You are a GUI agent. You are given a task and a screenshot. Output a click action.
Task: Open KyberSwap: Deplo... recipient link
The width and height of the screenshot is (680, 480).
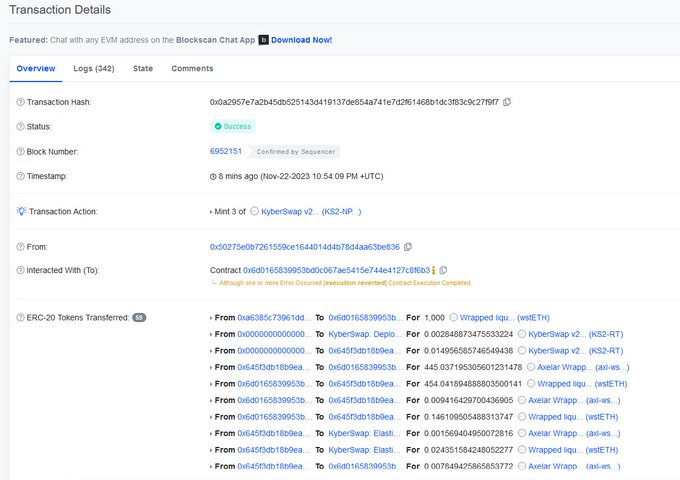pos(365,334)
